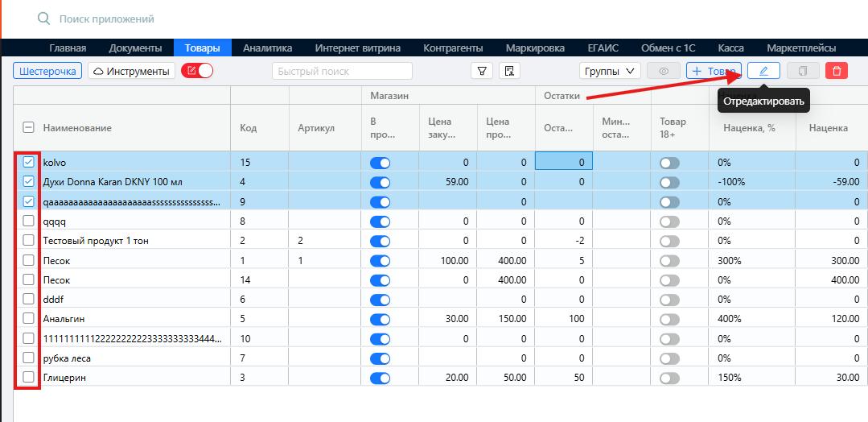Open the Инструменты tools button
This screenshot has height=422, width=868.
point(132,71)
